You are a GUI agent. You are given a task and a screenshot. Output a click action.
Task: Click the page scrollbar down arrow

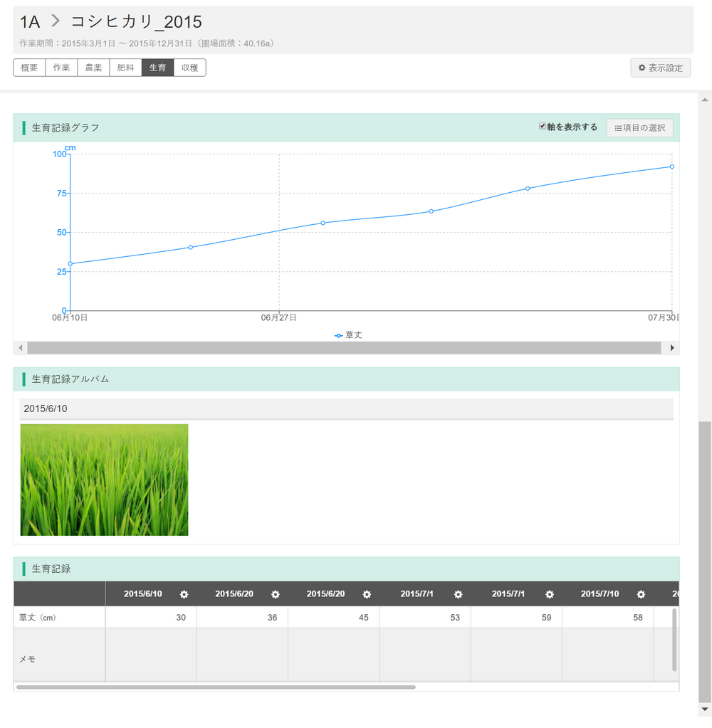click(x=705, y=709)
